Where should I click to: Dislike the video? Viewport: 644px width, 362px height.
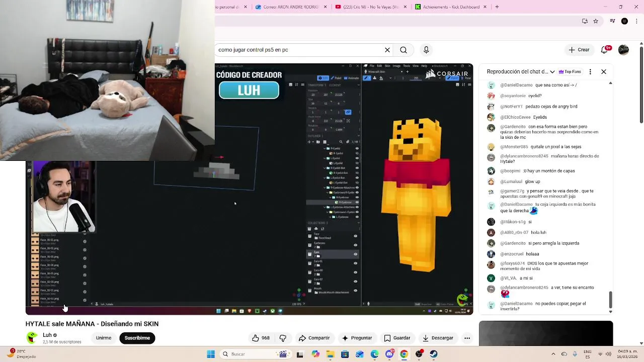coord(283,338)
